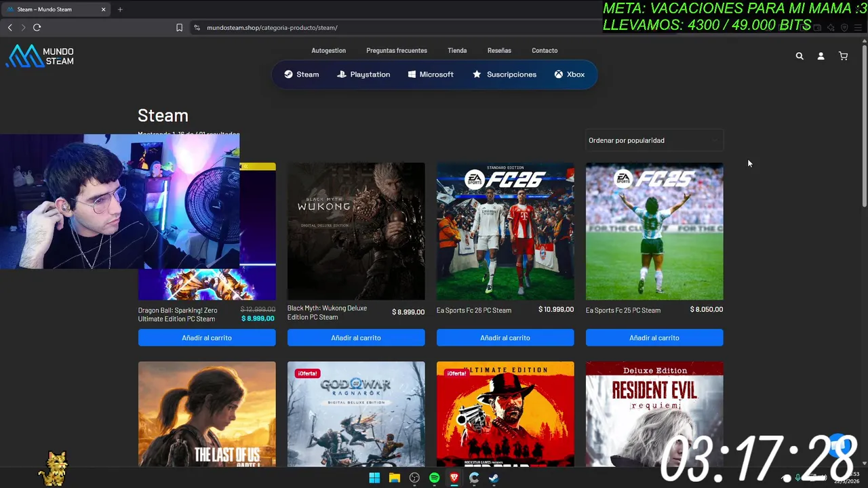Open Resident Evil Requiem cover image
The height and width of the screenshot is (488, 868).
[654, 414]
